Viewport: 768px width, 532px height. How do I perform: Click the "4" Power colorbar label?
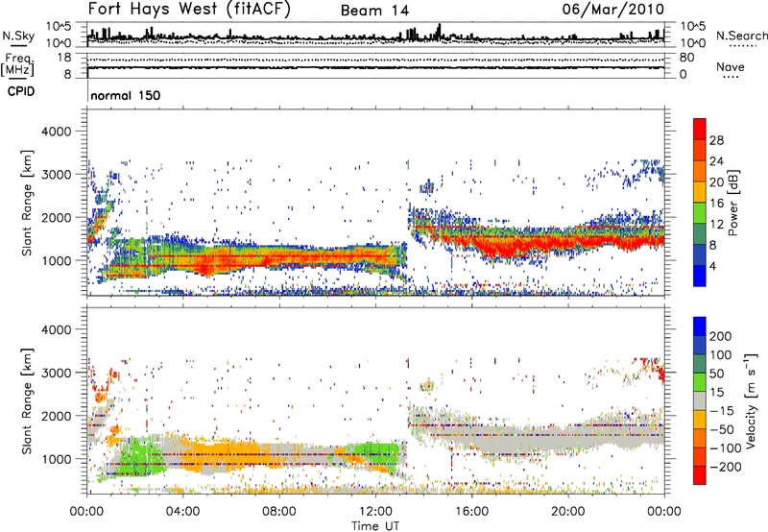pyautogui.click(x=714, y=266)
